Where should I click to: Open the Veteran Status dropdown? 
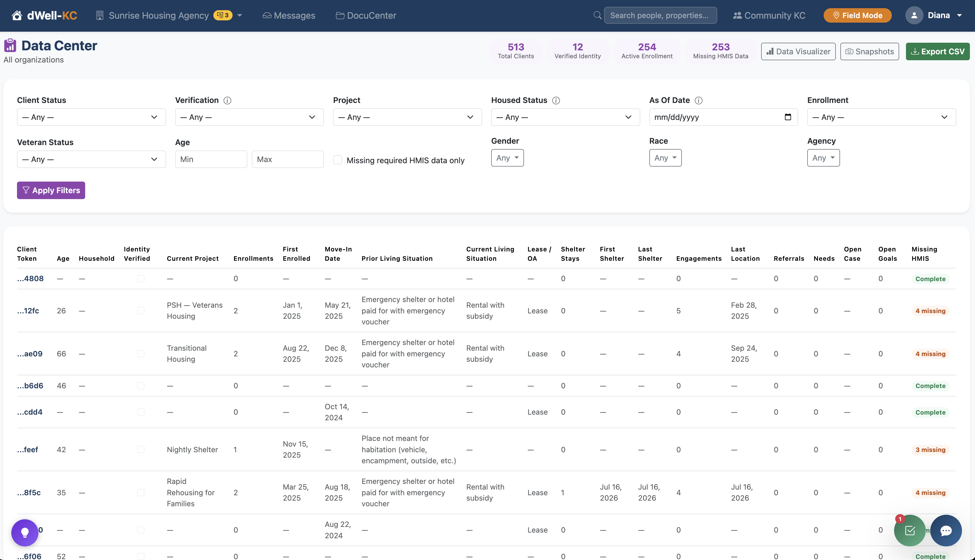(x=91, y=159)
